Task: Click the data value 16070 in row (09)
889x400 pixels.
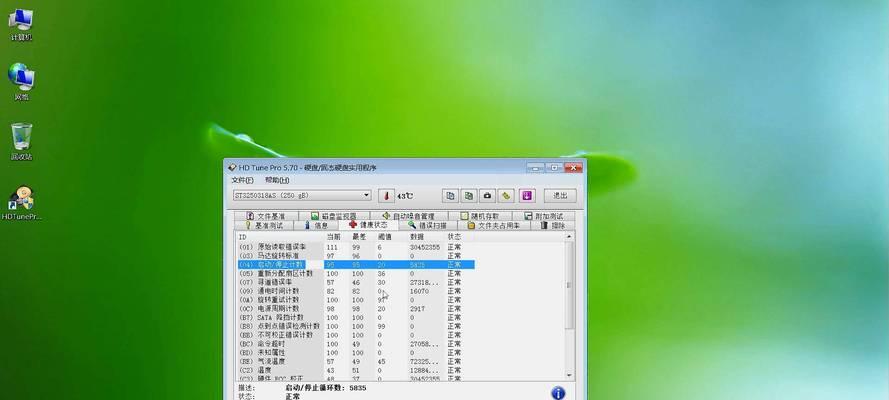Action: (419, 291)
